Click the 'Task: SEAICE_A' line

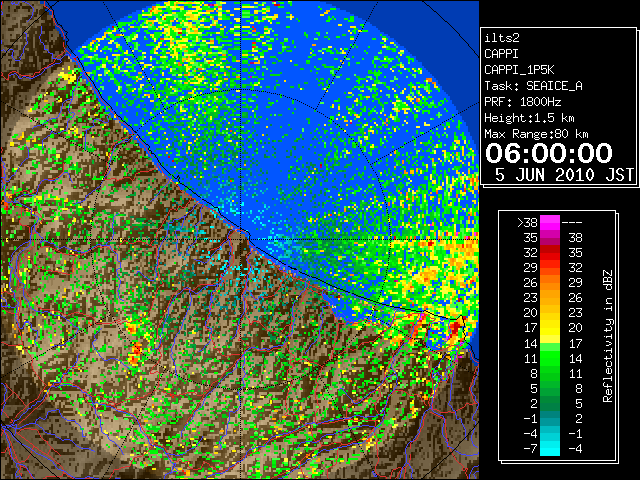533,86
